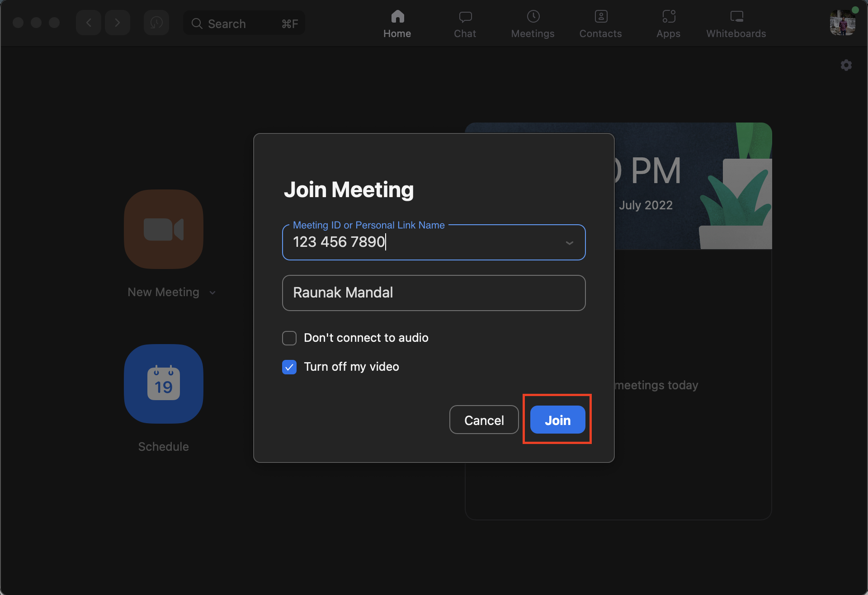Expand the New Meeting options chevron
The width and height of the screenshot is (868, 595).
point(212,293)
